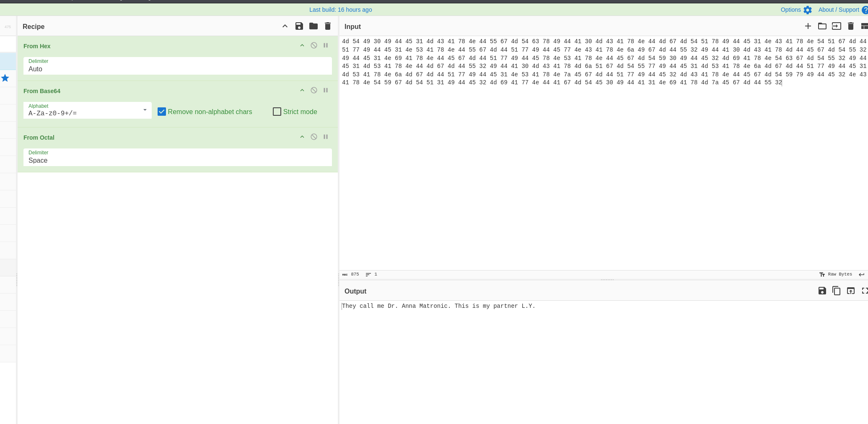The image size is (868, 424).
Task: Click the Options gear icon
Action: click(x=808, y=10)
